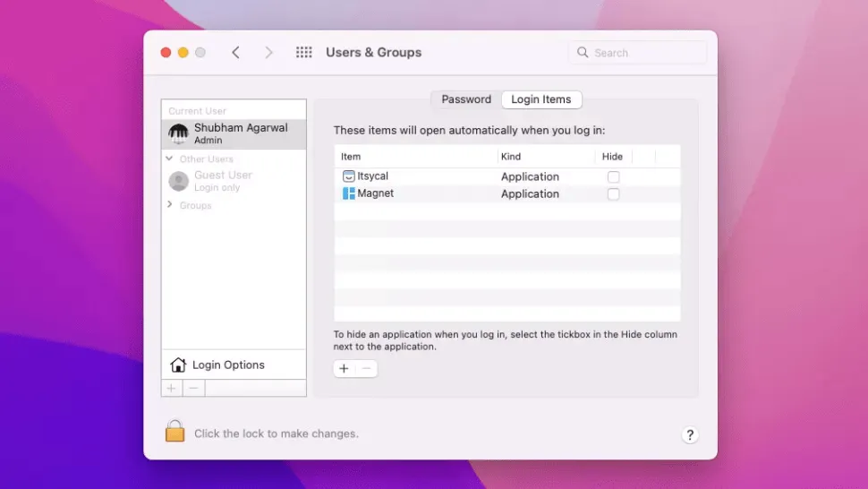Click the Guest User avatar icon
This screenshot has width=868, height=489.
[x=179, y=181]
